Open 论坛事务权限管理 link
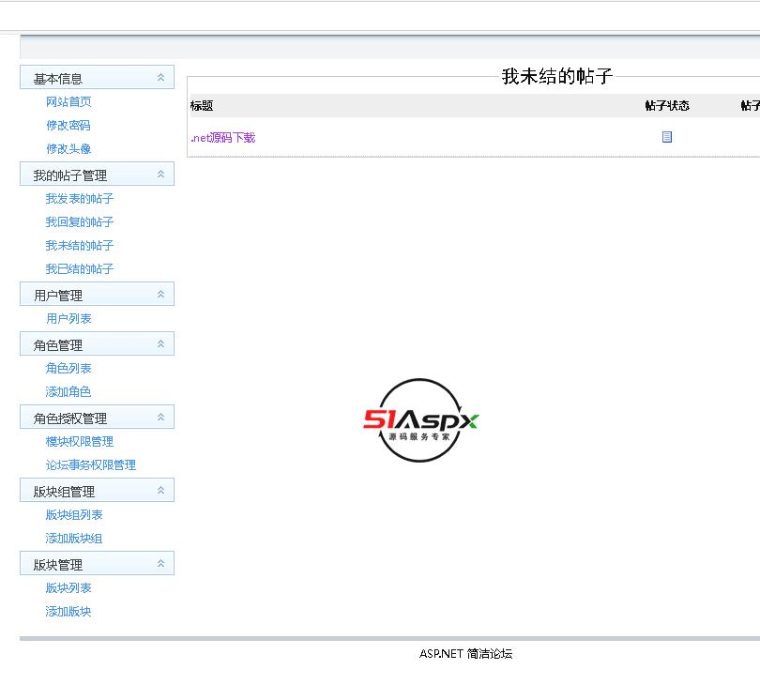Screen dimensions: 760x700 tap(91, 464)
